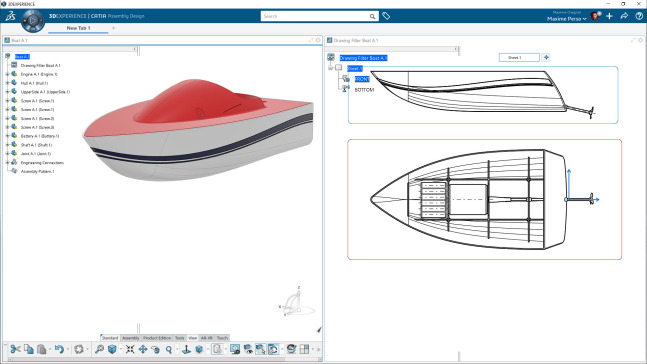Image resolution: width=647 pixels, height=364 pixels.
Task: Click the share arrow icon in header
Action: tap(624, 16)
